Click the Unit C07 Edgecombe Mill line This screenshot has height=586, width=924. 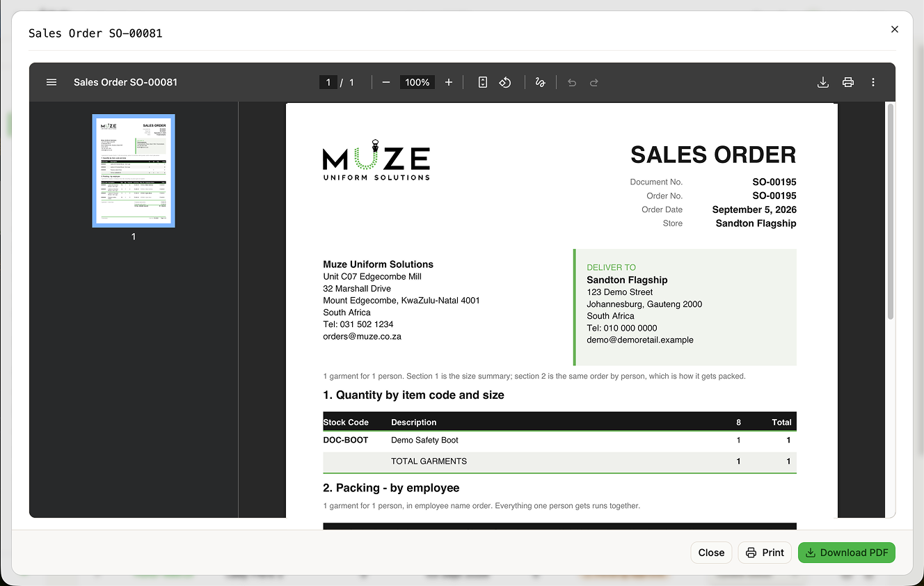click(x=372, y=276)
